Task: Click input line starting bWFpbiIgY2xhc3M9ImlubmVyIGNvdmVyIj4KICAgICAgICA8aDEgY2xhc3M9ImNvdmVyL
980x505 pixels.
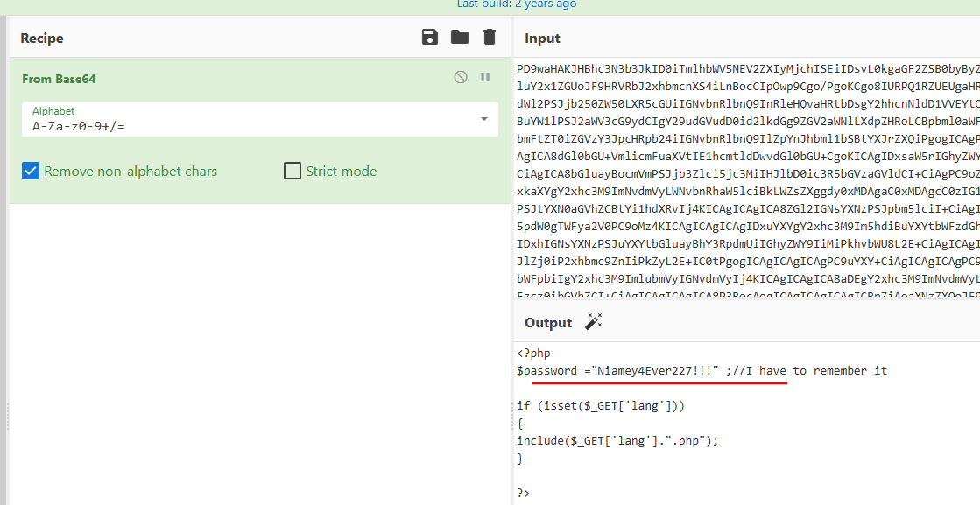Action: coord(748,278)
